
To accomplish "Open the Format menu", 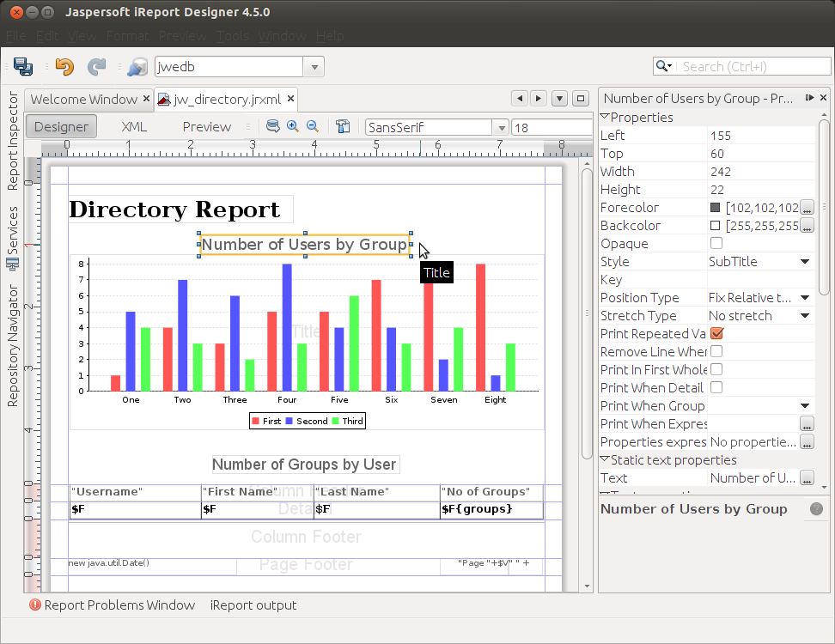I will point(127,36).
